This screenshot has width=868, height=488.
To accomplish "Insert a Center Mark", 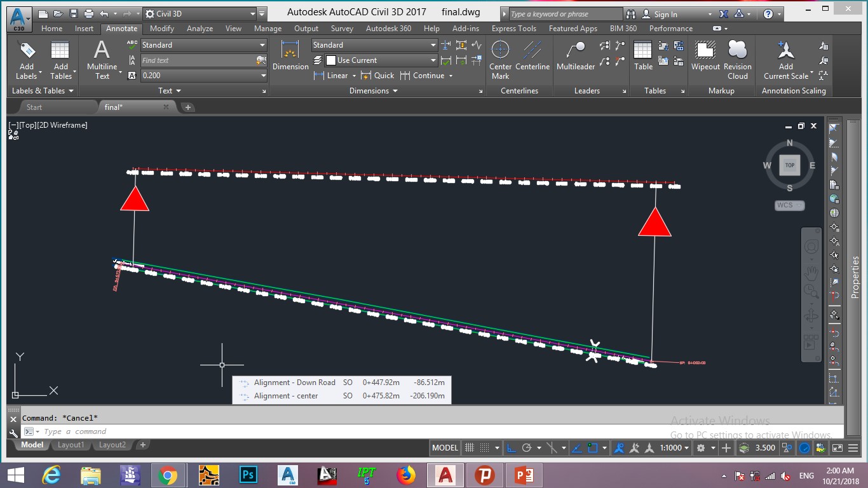I will click(x=501, y=60).
